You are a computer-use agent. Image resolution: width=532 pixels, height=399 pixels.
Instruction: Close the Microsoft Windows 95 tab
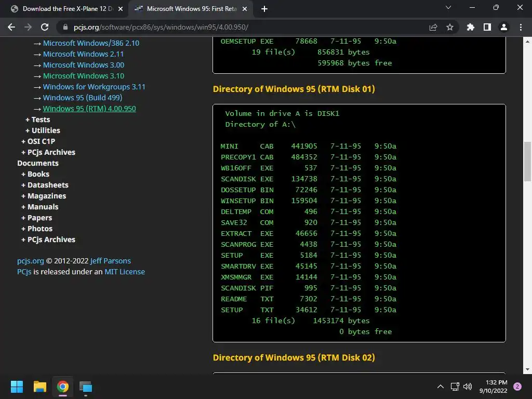point(245,9)
